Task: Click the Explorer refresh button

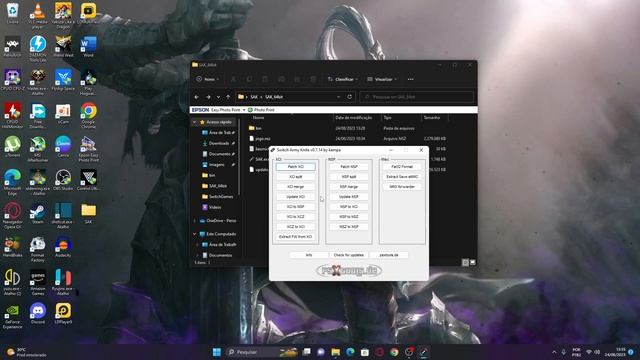Action: point(350,97)
